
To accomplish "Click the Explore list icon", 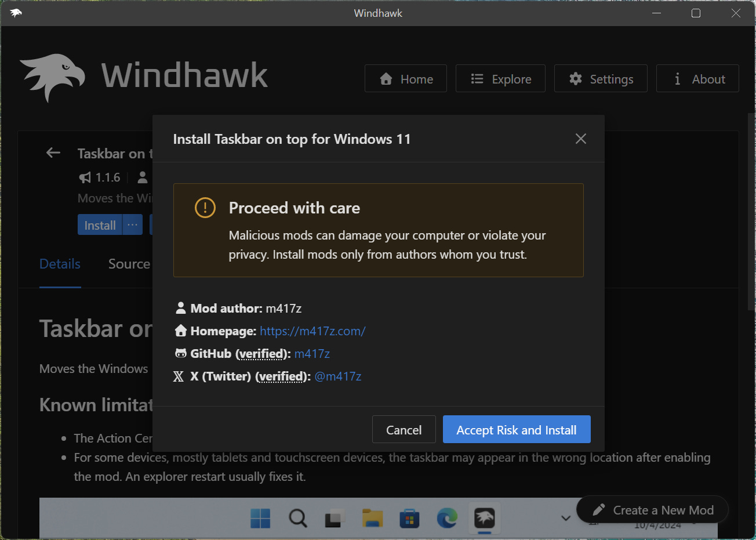I will (x=477, y=78).
